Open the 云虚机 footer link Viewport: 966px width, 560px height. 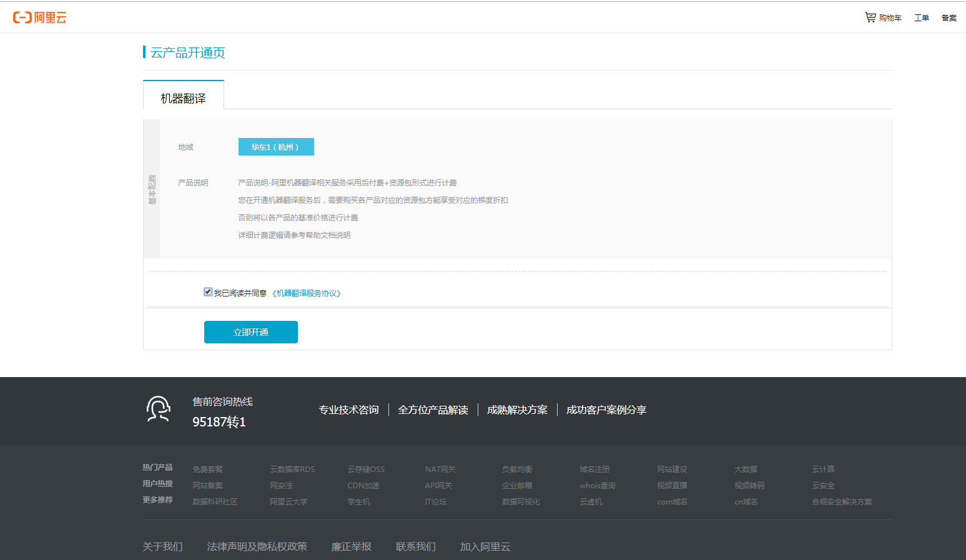(591, 501)
